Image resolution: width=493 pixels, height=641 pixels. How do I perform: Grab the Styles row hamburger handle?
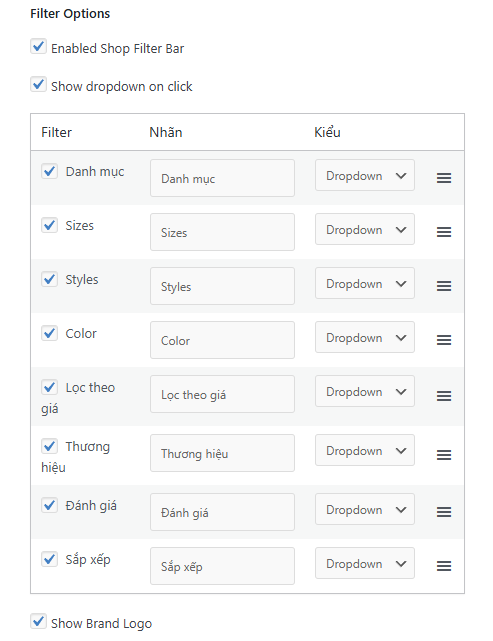coord(444,286)
